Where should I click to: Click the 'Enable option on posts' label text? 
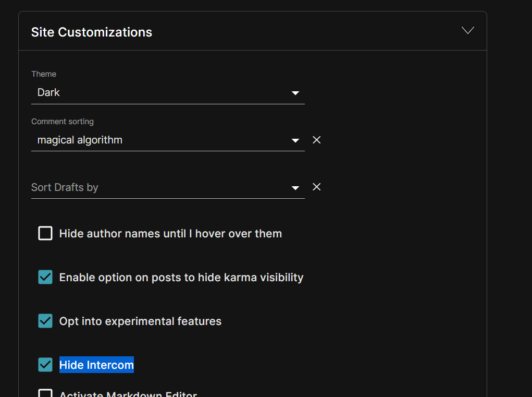(x=181, y=278)
